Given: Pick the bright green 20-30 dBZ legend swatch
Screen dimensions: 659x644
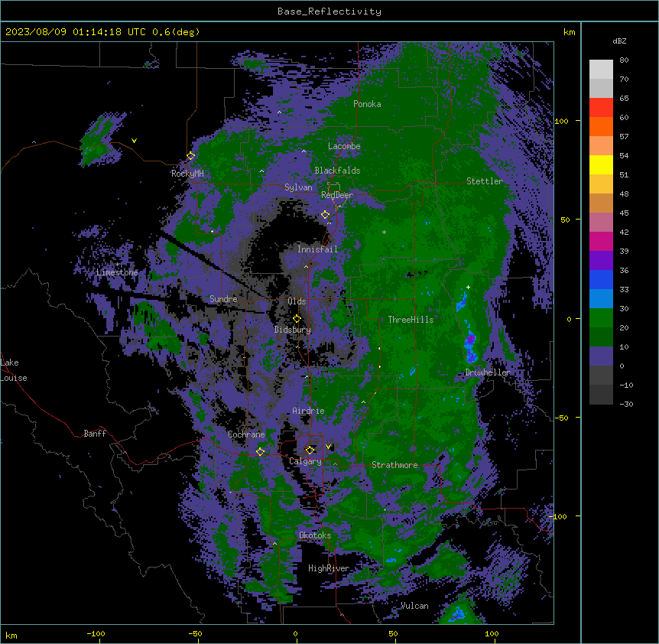Looking at the screenshot, I should pyautogui.click(x=601, y=318).
